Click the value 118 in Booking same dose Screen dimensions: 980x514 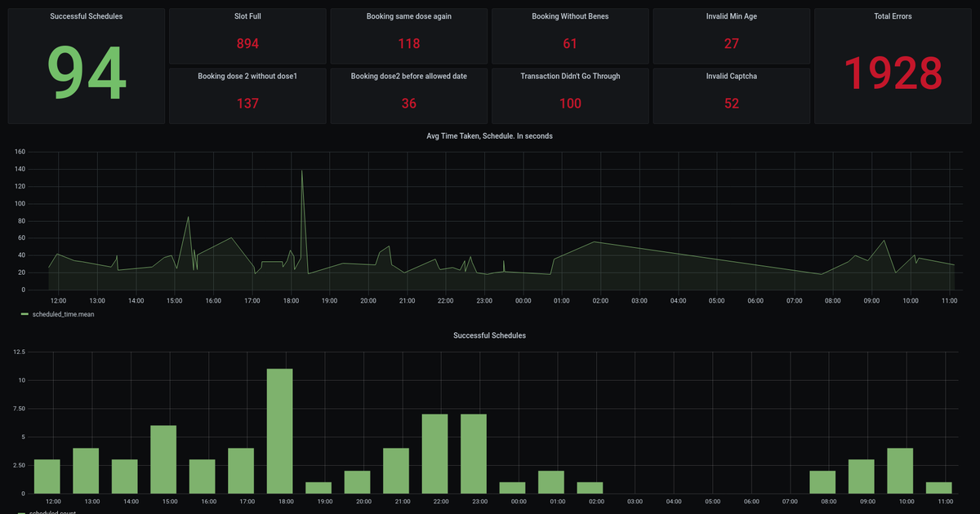409,44
